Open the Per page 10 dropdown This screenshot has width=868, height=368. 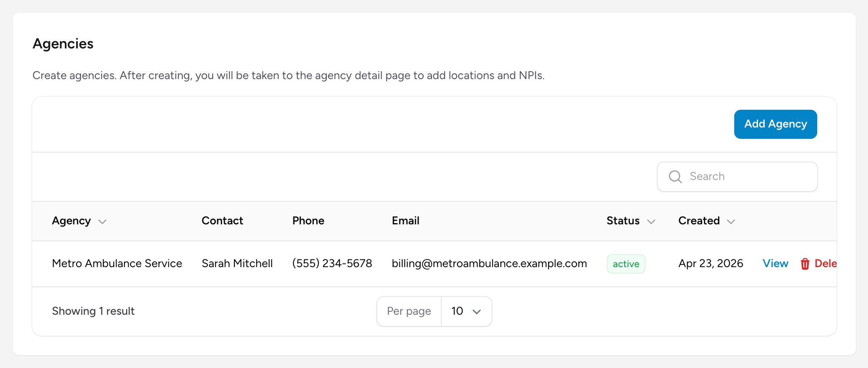click(467, 312)
